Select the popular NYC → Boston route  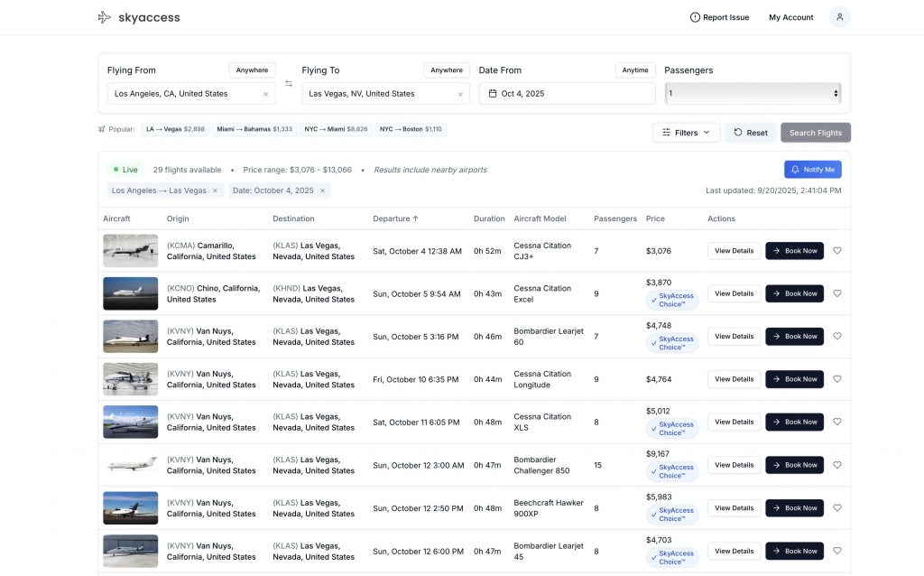(x=411, y=129)
